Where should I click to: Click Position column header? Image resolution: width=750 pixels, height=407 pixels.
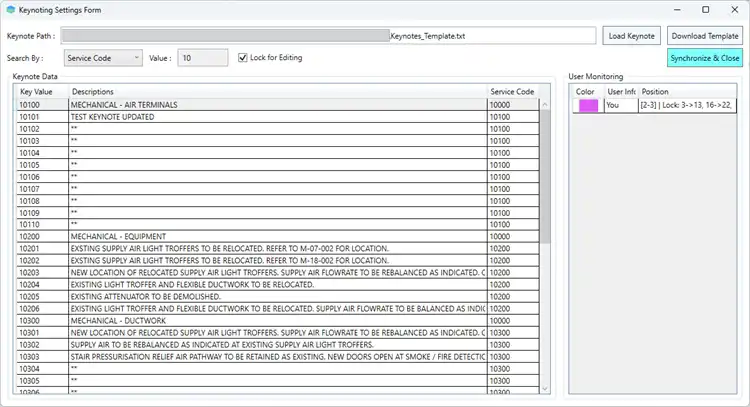(x=688, y=91)
